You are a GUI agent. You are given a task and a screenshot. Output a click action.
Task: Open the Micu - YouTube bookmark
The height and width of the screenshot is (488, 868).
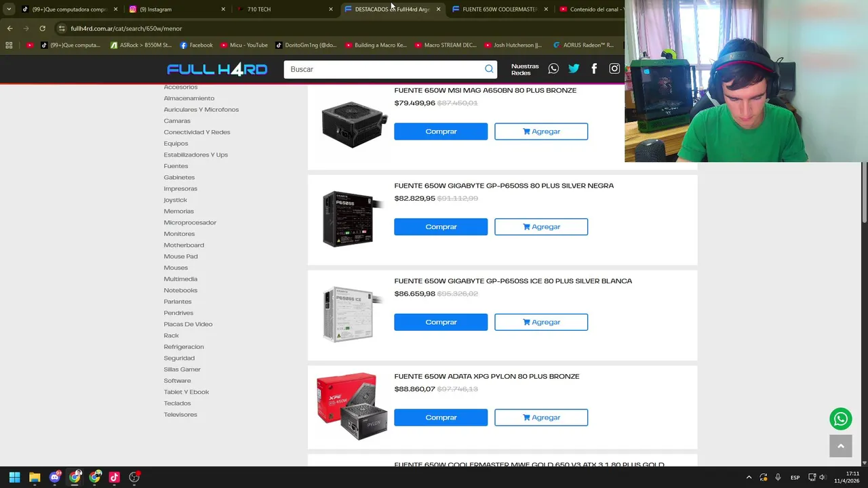(244, 45)
